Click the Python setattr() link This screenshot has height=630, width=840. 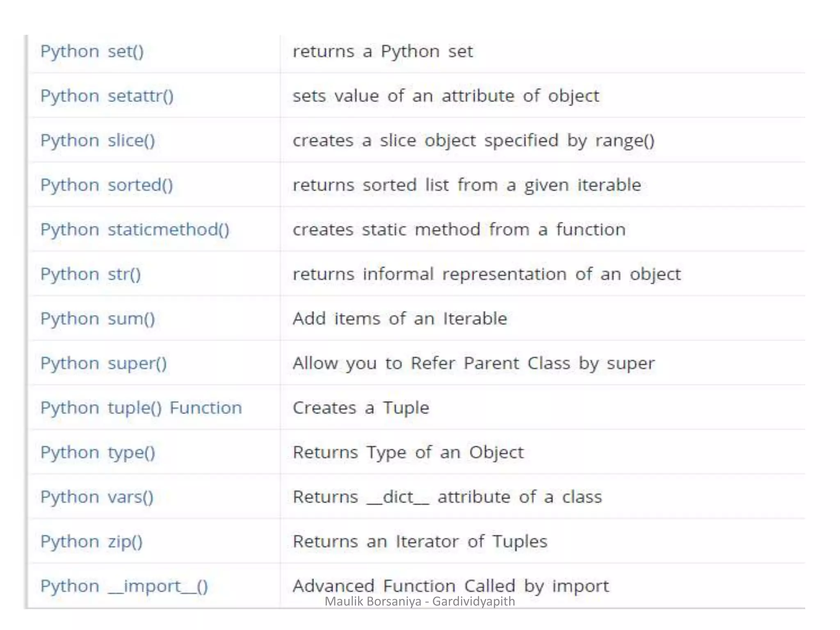[x=107, y=96]
